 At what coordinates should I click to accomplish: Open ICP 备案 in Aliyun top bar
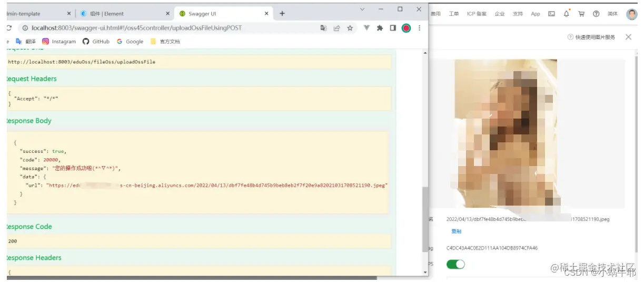tap(477, 14)
